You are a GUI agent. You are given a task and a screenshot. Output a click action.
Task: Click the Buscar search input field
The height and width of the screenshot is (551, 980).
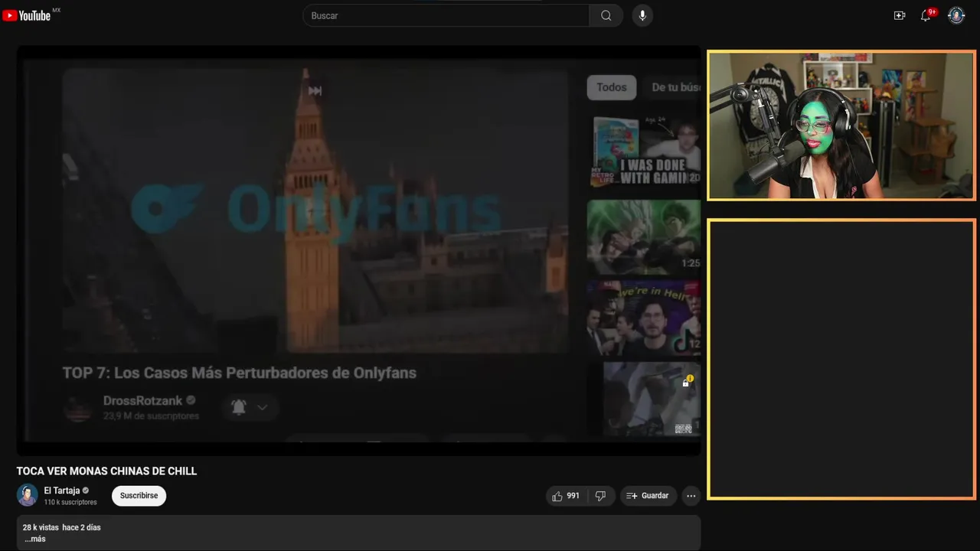pos(446,15)
